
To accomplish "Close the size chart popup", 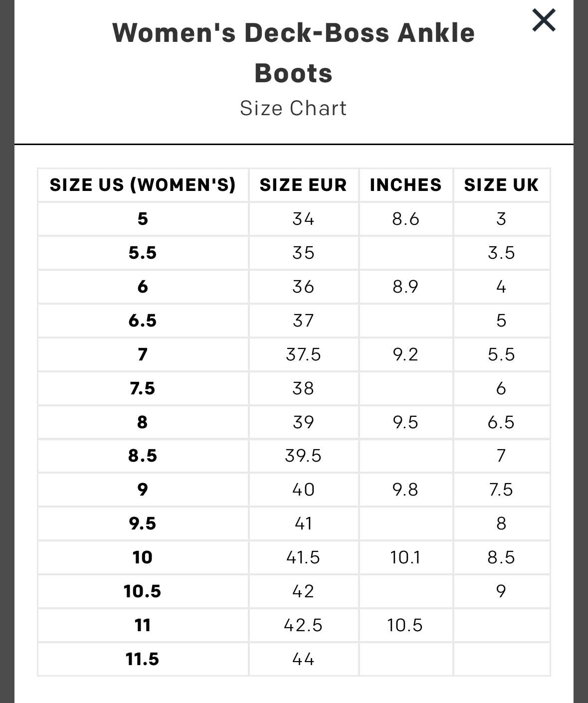I will pos(544,21).
